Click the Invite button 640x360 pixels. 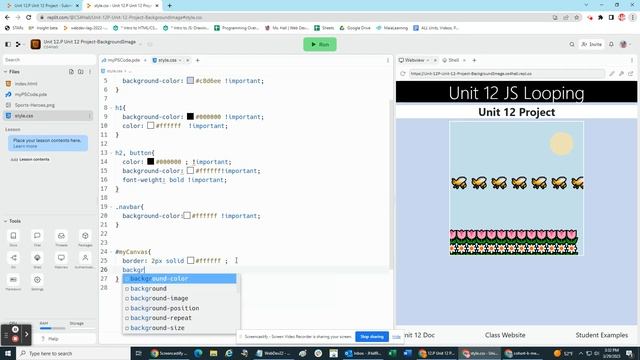tap(591, 44)
